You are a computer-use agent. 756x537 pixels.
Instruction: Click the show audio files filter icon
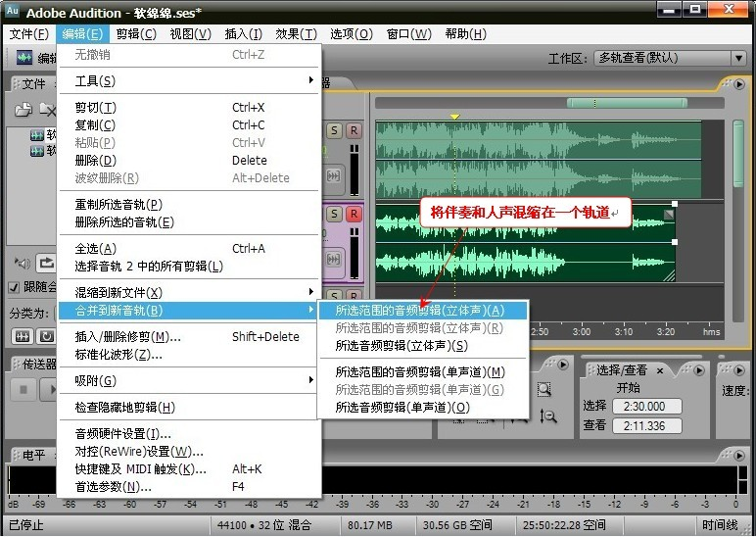click(22, 336)
